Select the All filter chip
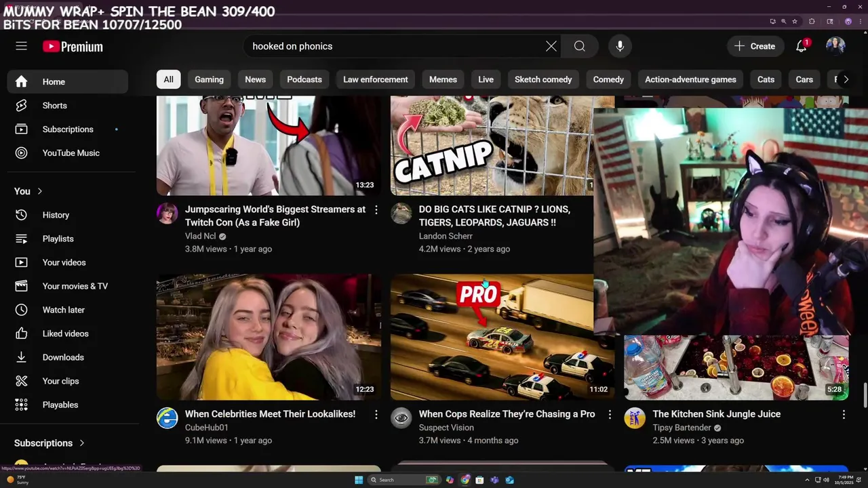 (168, 79)
